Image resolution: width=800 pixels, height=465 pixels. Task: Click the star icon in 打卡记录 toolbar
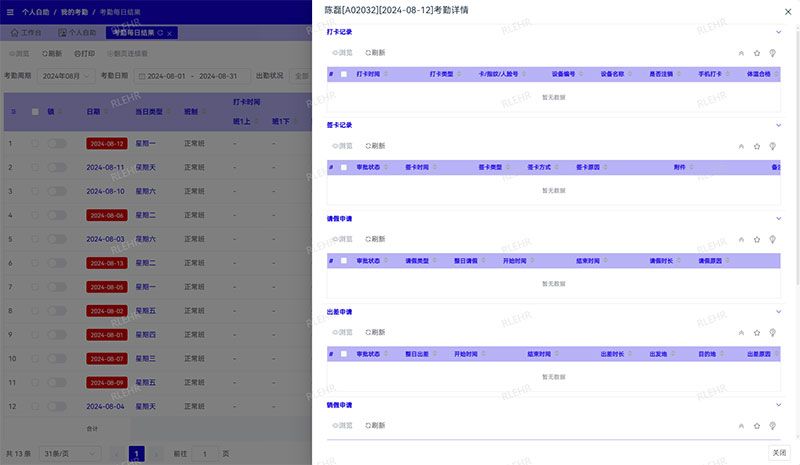pyautogui.click(x=757, y=53)
